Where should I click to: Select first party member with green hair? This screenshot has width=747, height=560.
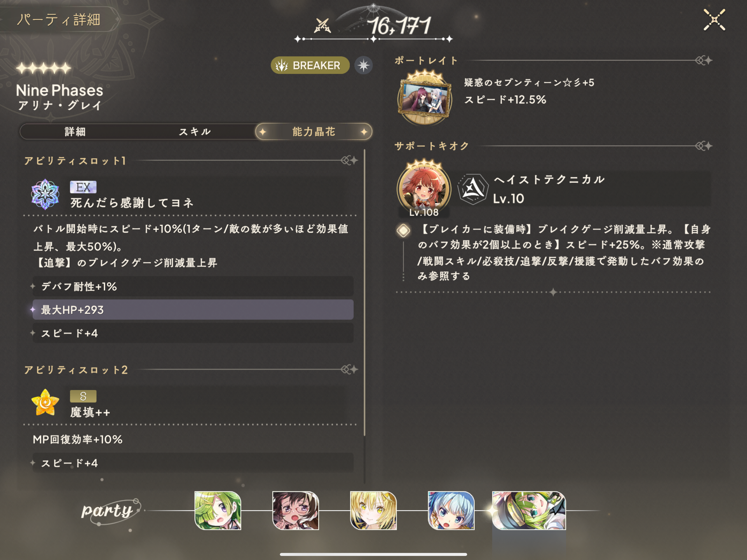[218, 510]
